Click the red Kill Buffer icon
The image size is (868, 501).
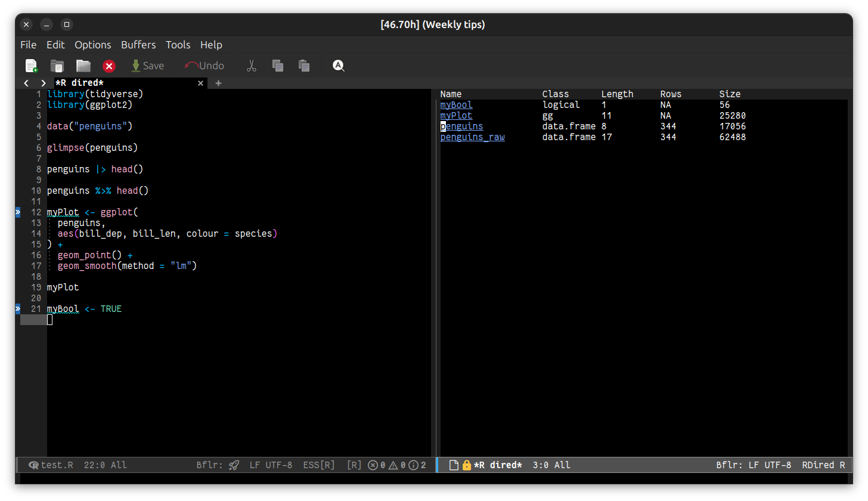pos(109,66)
